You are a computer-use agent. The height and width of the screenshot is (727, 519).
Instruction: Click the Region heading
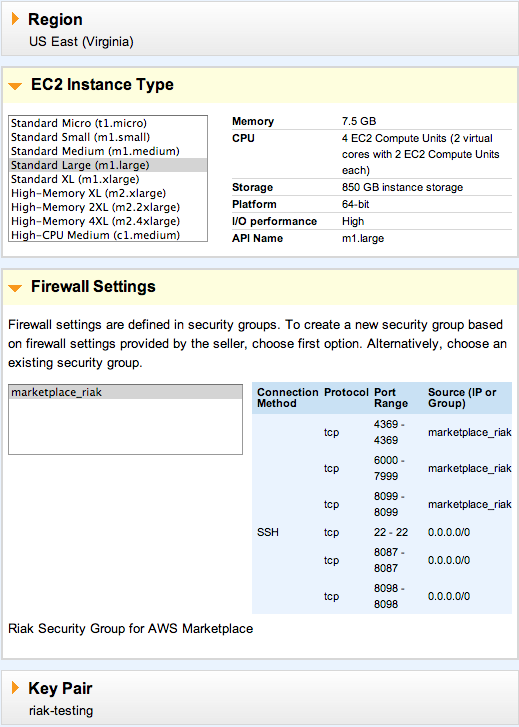55,19
